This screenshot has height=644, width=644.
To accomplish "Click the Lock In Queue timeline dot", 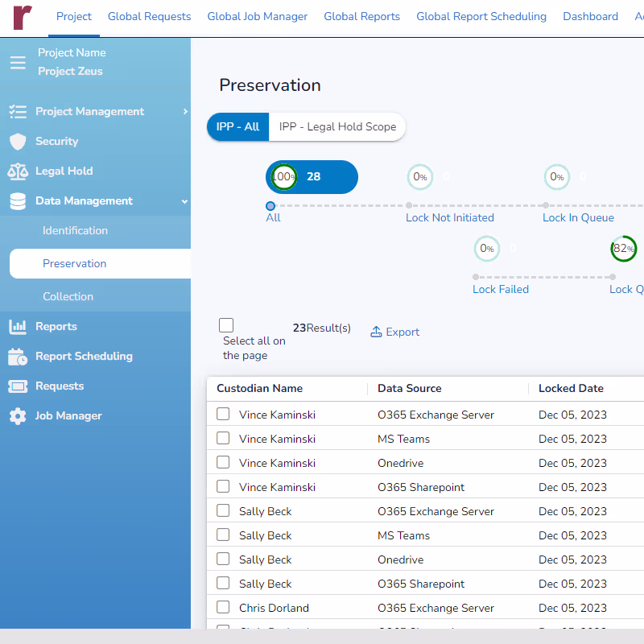I will point(546,205).
